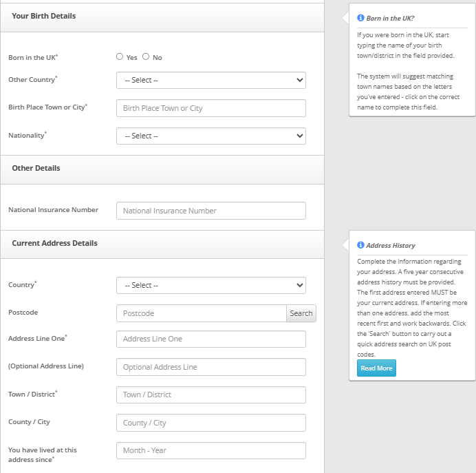Screen dimensions: 476x473
Task: Click the County / City text box
Action: (x=210, y=423)
